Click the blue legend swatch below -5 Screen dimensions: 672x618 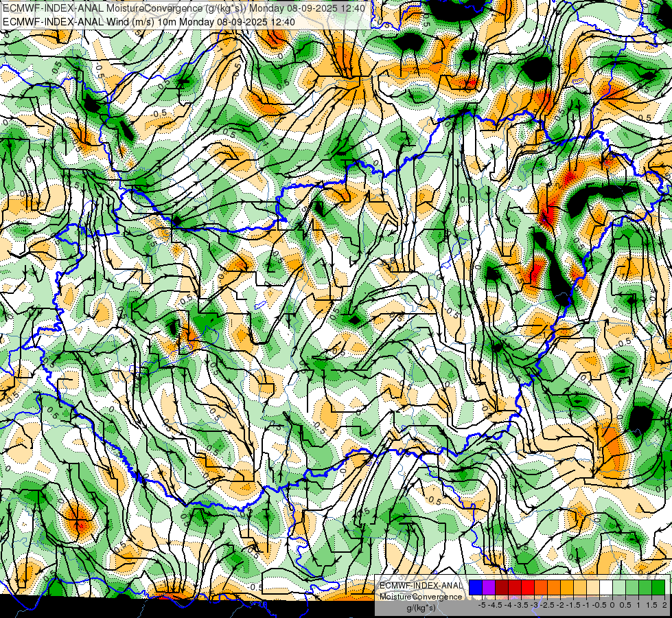click(x=476, y=587)
